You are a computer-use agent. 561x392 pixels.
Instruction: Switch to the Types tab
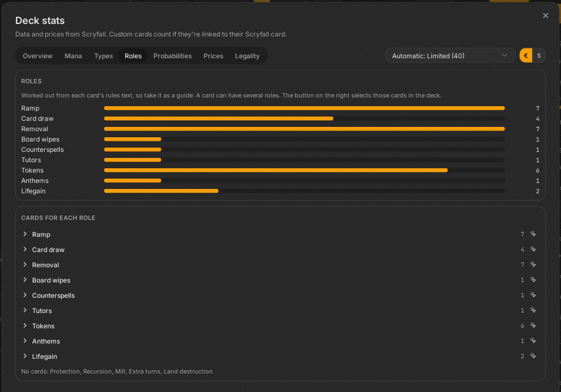tap(103, 56)
